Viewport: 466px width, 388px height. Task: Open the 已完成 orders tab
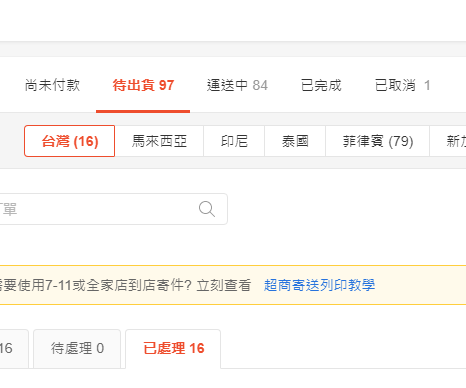tap(321, 85)
